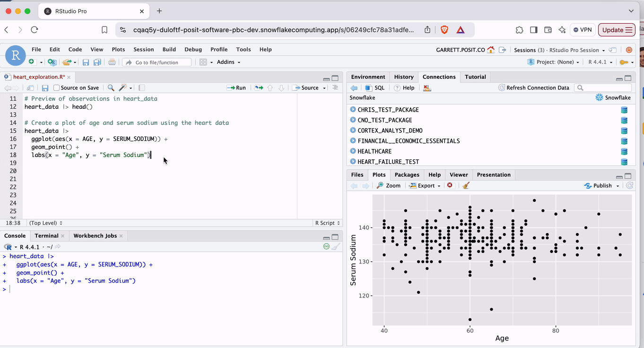Click Refresh Connection Data button
Image resolution: width=644 pixels, height=348 pixels.
point(533,88)
